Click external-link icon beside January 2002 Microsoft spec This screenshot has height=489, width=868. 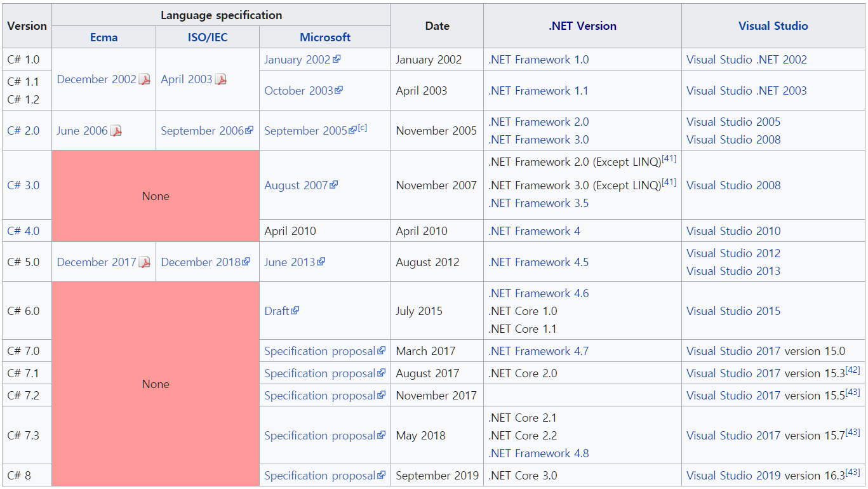337,59
